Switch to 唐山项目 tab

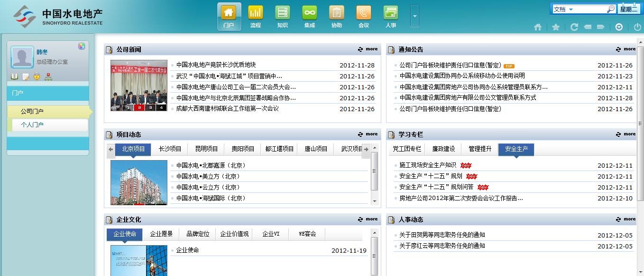pos(316,149)
